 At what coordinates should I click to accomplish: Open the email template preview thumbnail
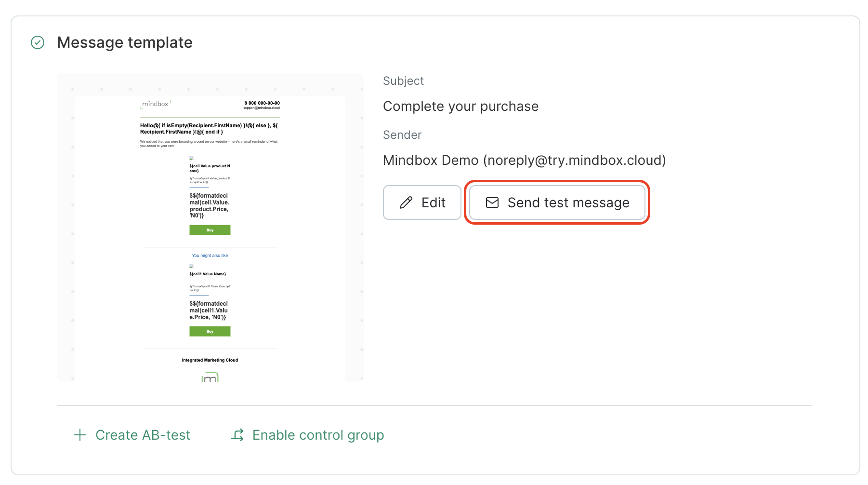click(x=210, y=228)
